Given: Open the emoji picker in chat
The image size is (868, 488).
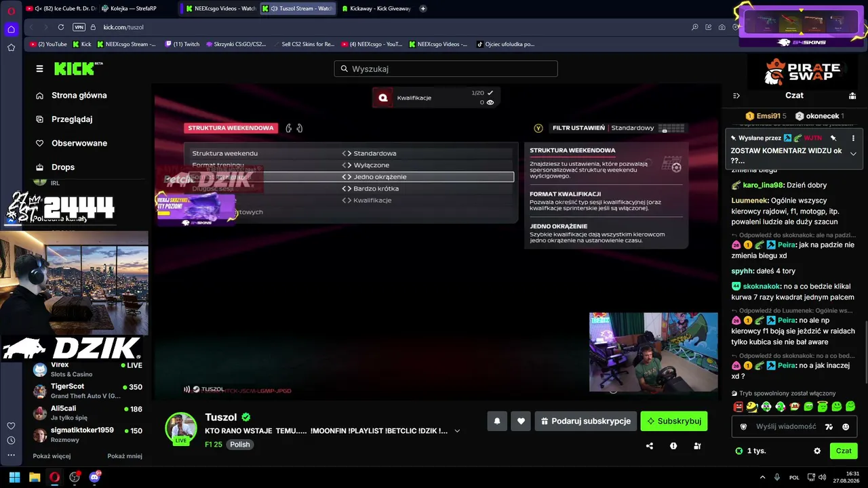Looking at the screenshot, I should [846, 426].
